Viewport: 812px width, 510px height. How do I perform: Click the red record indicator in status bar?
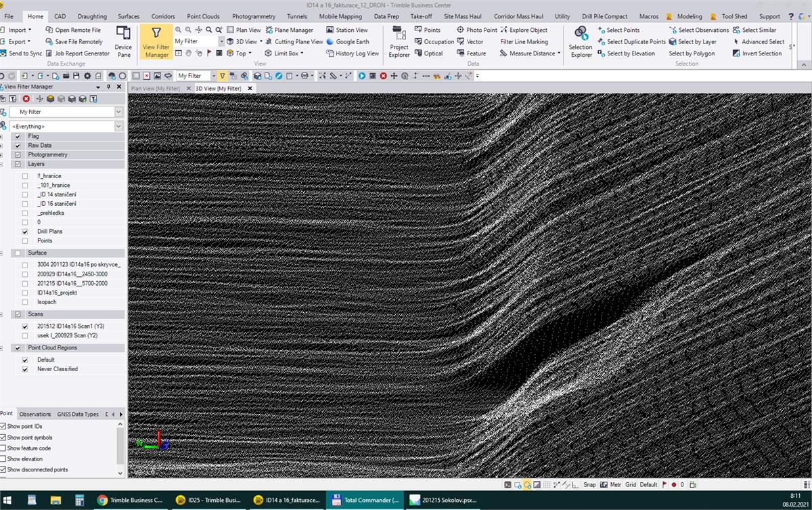[674, 484]
